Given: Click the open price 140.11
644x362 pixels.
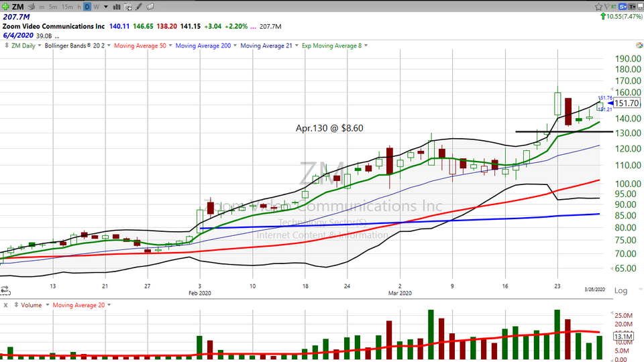Looking at the screenshot, I should click(x=119, y=26).
